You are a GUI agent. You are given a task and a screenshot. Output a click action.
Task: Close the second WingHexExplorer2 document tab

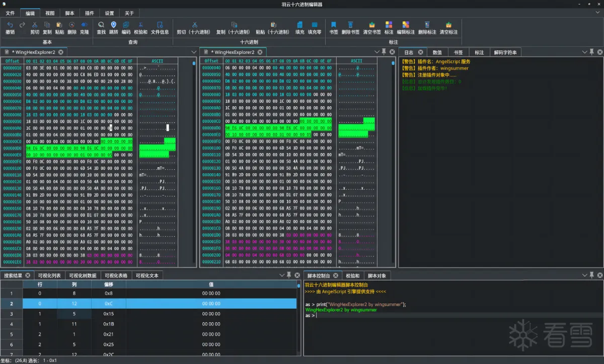[x=260, y=52]
